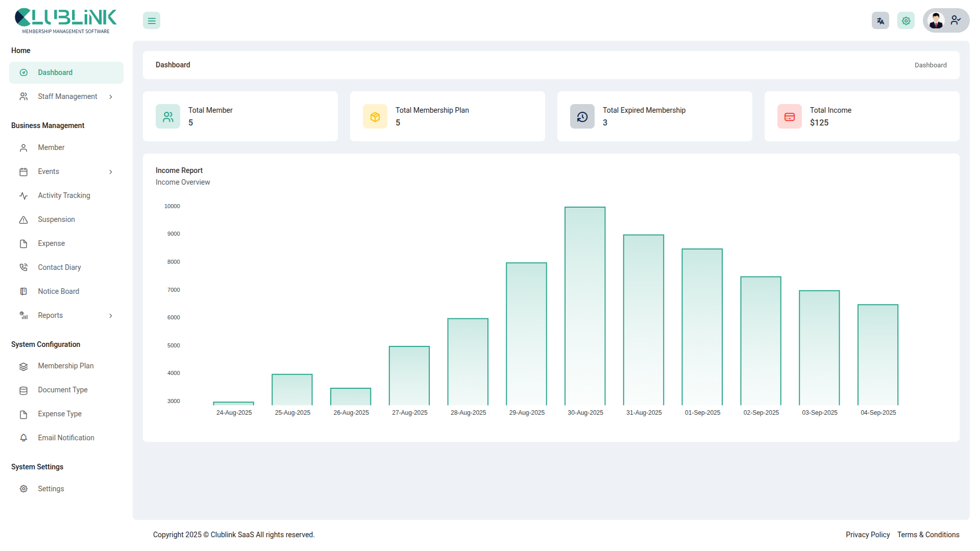Click the user profile avatar in header
The image size is (980, 551).
pos(937,20)
